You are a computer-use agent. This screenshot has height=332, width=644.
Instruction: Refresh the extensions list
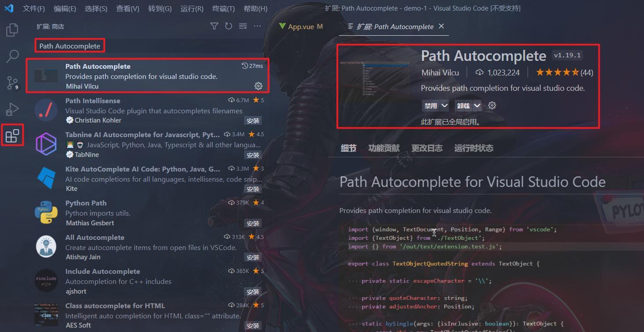click(x=228, y=26)
